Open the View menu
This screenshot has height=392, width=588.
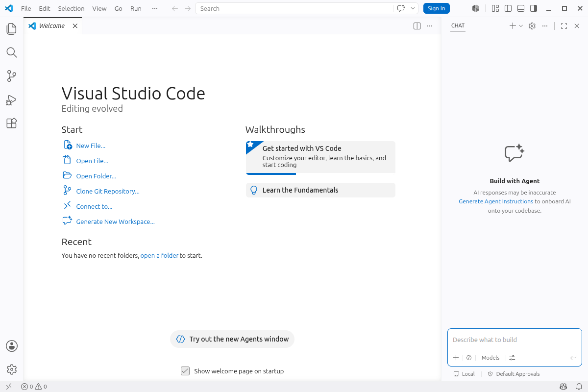tap(99, 8)
